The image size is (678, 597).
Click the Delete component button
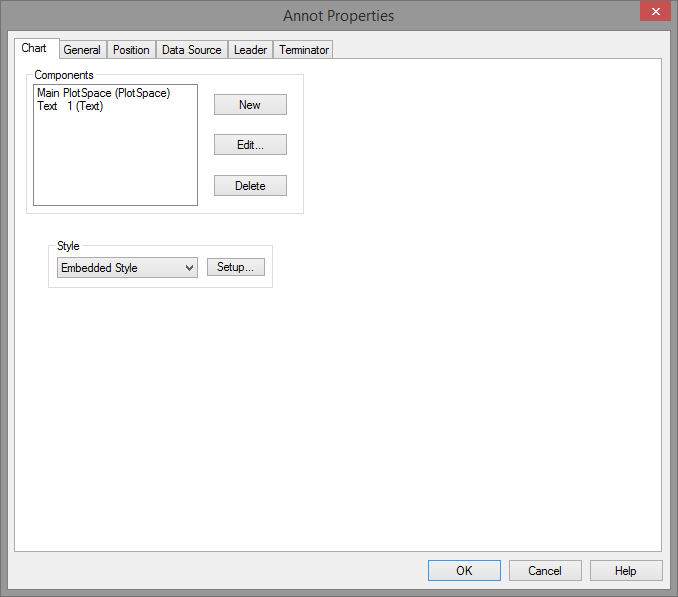tap(250, 186)
